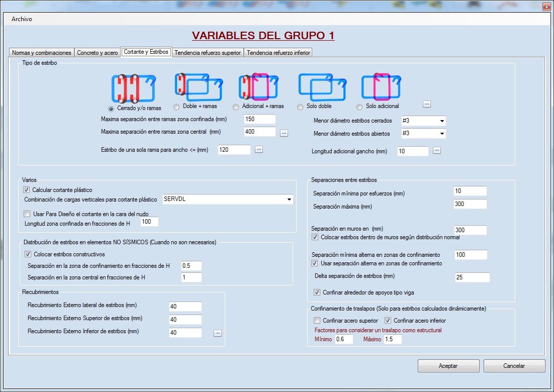Screen dimensions: 554x392
Task: Enable Confinar acero superior checkbox
Action: click(x=317, y=321)
